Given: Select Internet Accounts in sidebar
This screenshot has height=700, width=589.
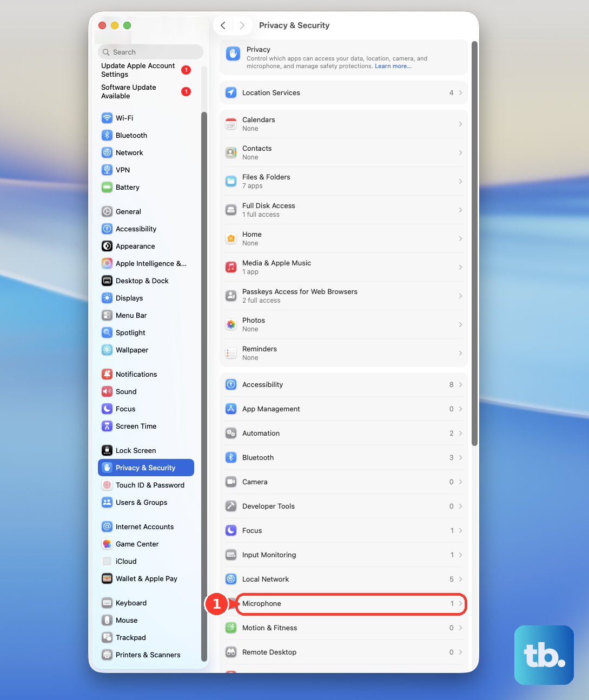Looking at the screenshot, I should click(146, 526).
